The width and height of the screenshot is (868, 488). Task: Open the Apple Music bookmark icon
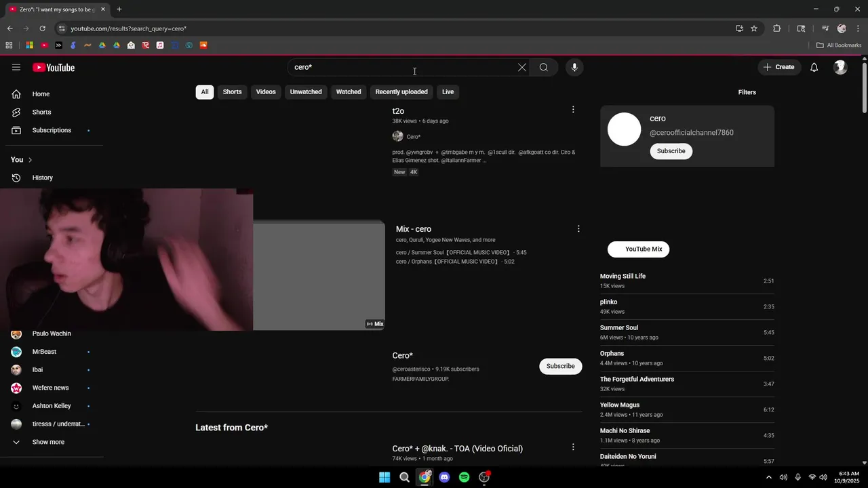tap(160, 45)
